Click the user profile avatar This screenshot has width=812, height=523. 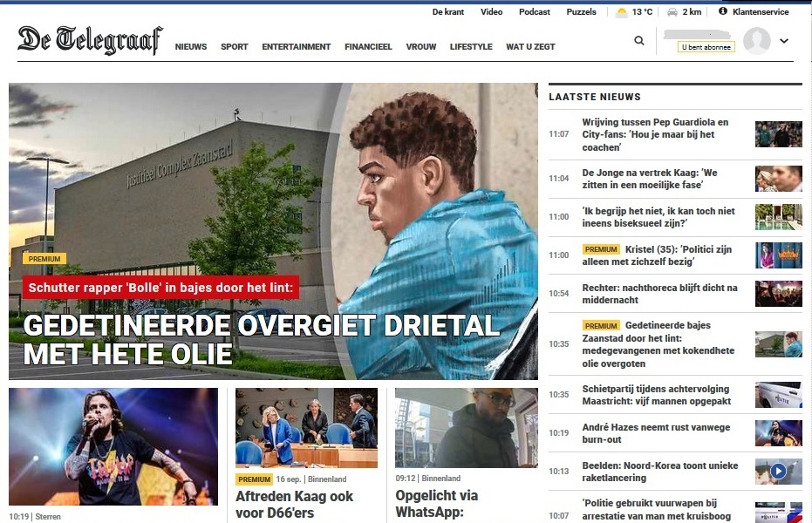(756, 40)
